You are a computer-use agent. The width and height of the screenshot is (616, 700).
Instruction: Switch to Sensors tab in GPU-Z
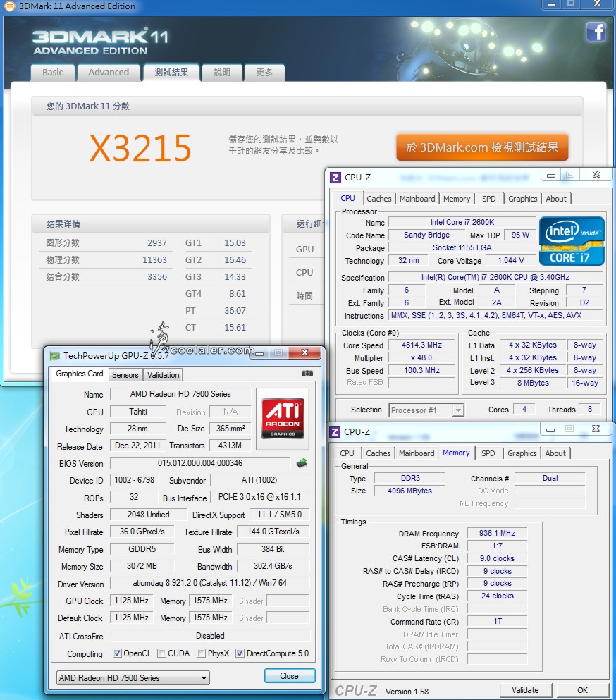point(125,375)
